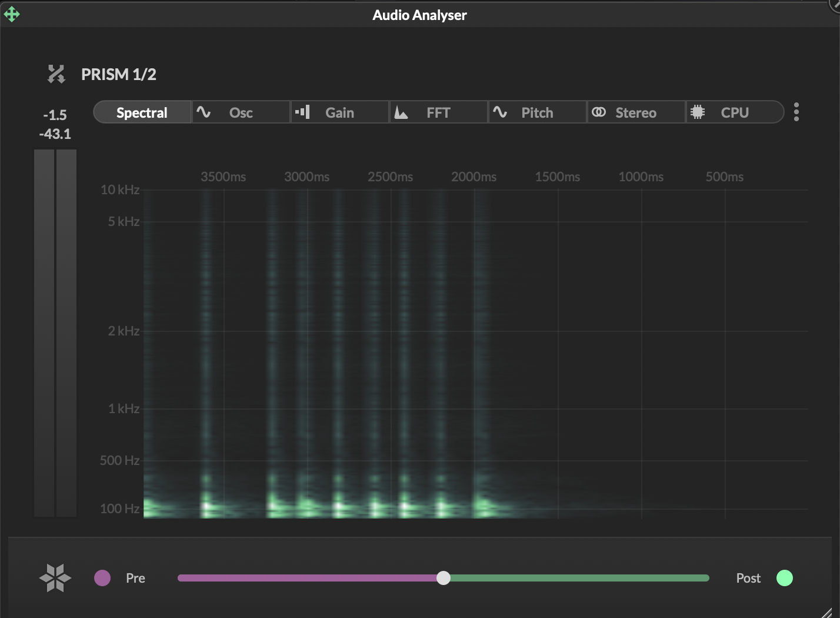Viewport: 840px width, 618px height.
Task: Click the 2500ms time marker label
Action: pos(391,177)
